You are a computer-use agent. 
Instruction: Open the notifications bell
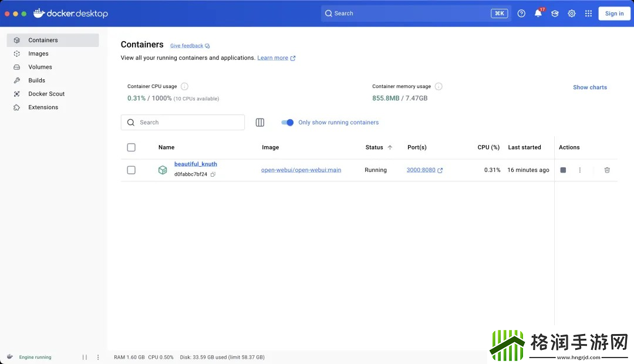click(x=538, y=14)
